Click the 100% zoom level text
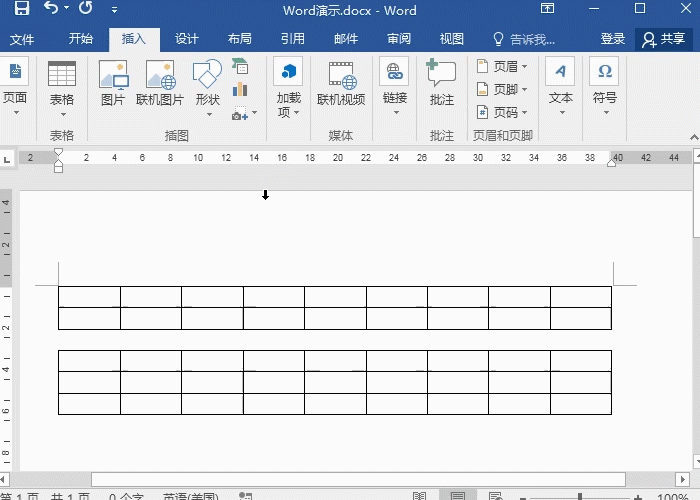700x500 pixels. [x=672, y=496]
